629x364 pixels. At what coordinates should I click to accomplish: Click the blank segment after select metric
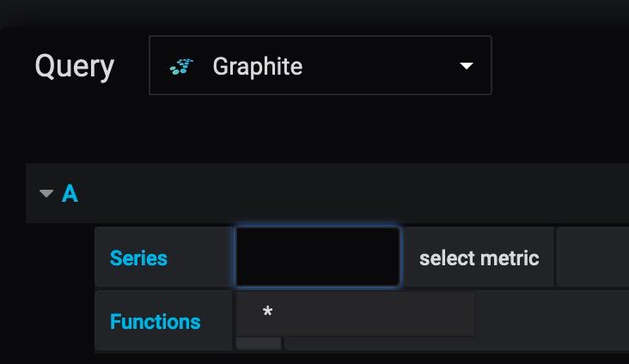pyautogui.click(x=593, y=257)
